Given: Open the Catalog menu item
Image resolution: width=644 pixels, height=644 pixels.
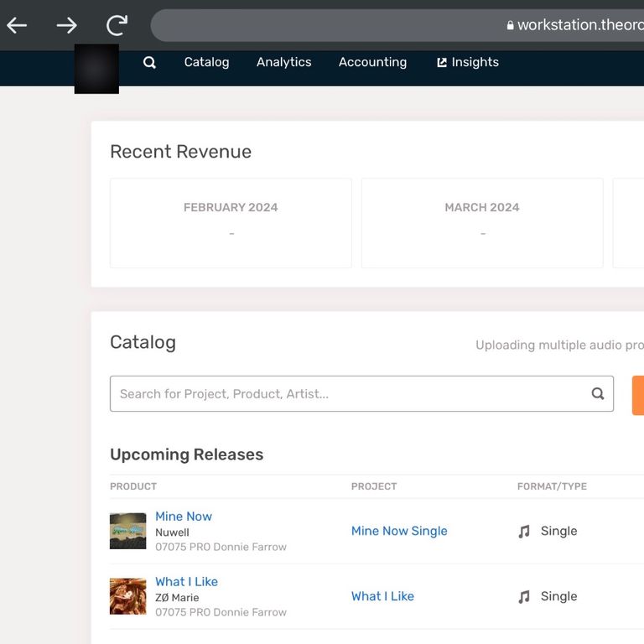Looking at the screenshot, I should (206, 62).
